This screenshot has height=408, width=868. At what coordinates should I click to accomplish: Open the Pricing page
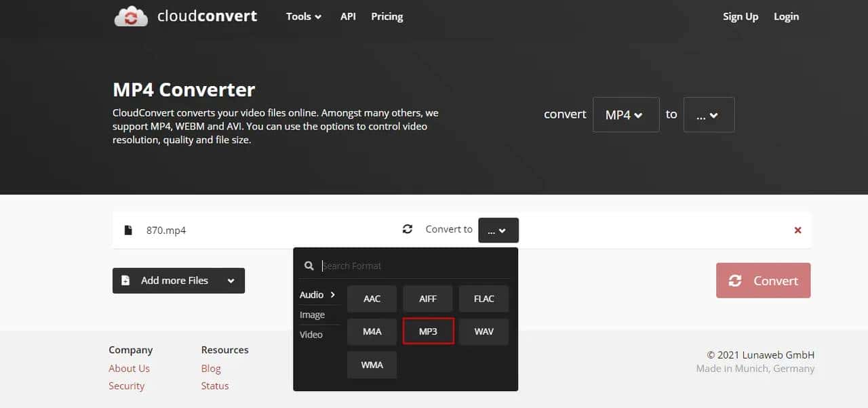coord(387,16)
